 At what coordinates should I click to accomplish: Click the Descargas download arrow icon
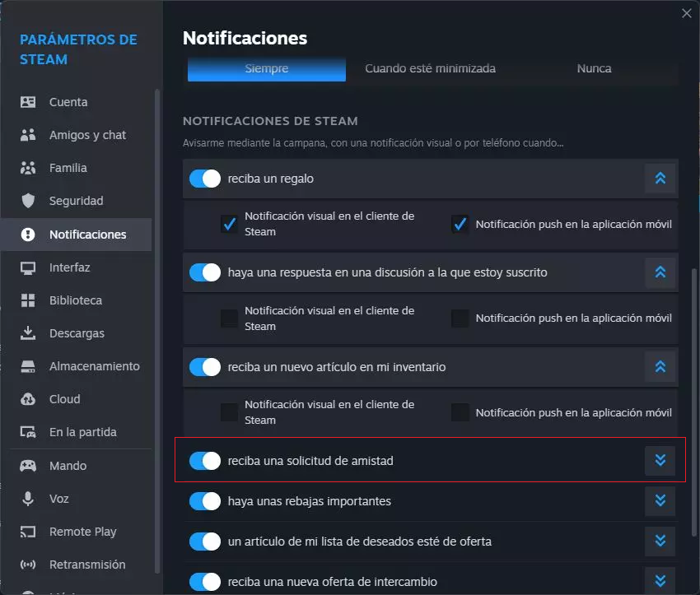pos(28,333)
